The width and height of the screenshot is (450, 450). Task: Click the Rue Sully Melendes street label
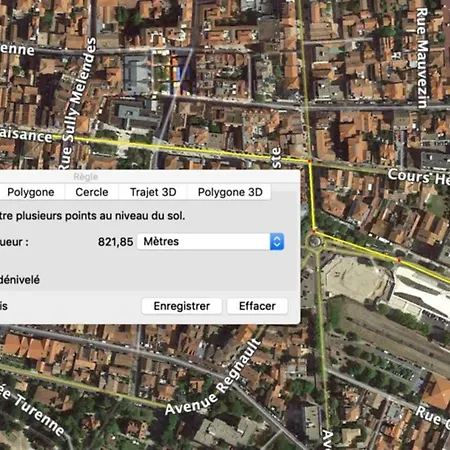point(78,103)
